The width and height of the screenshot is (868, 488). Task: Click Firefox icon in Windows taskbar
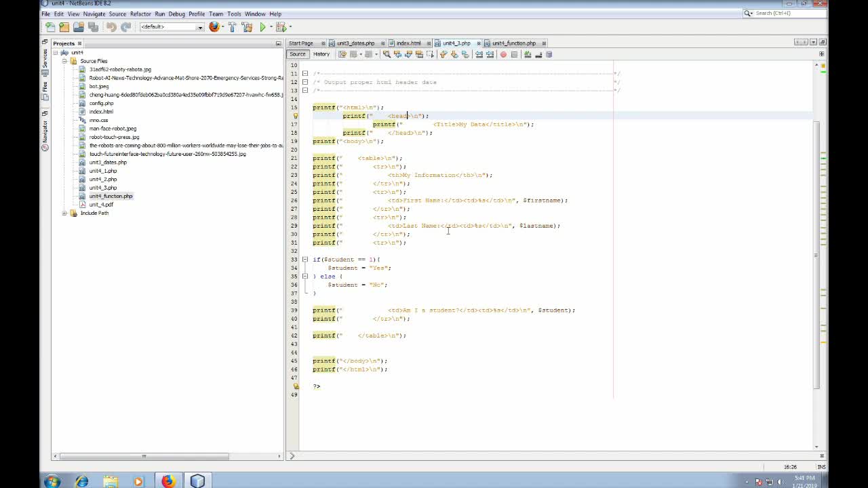point(168,481)
